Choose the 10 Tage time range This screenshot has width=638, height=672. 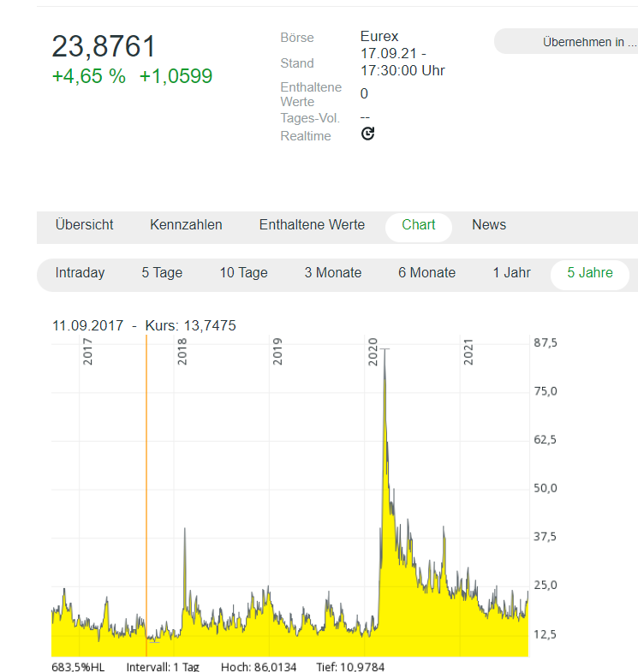pyautogui.click(x=243, y=273)
